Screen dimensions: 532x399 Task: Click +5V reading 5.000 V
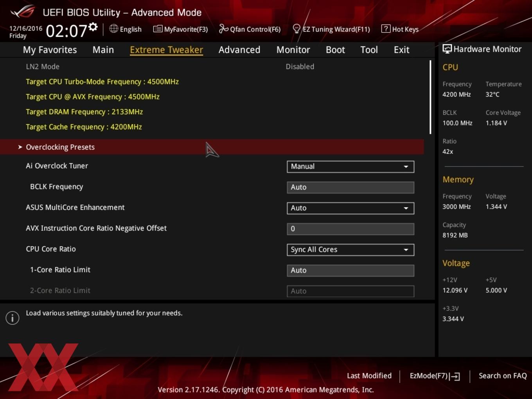tap(496, 290)
